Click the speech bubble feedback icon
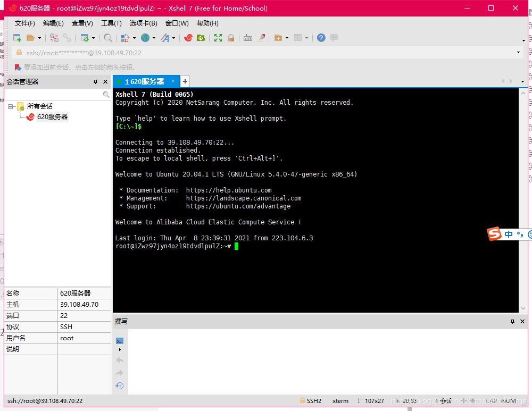This screenshot has width=532, height=411. tap(334, 38)
